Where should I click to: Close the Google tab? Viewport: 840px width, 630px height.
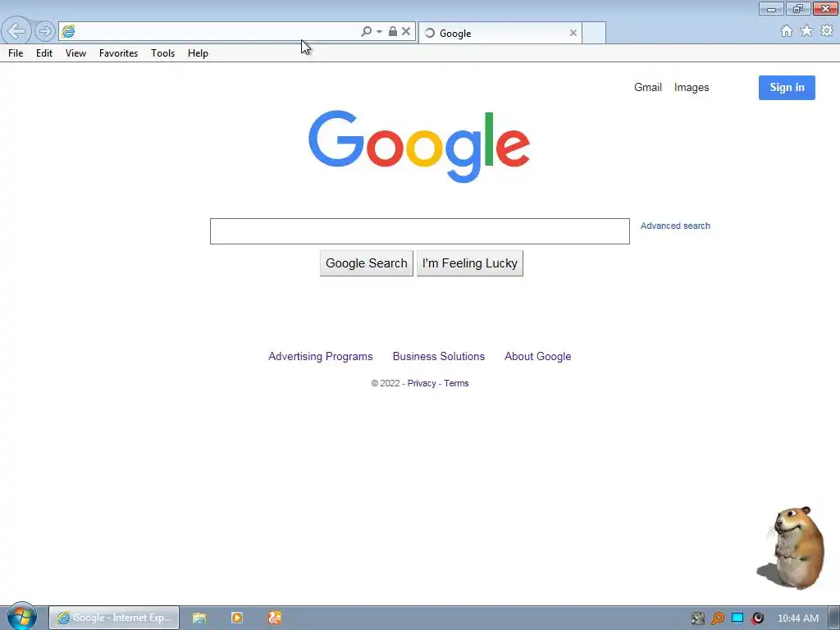(573, 33)
